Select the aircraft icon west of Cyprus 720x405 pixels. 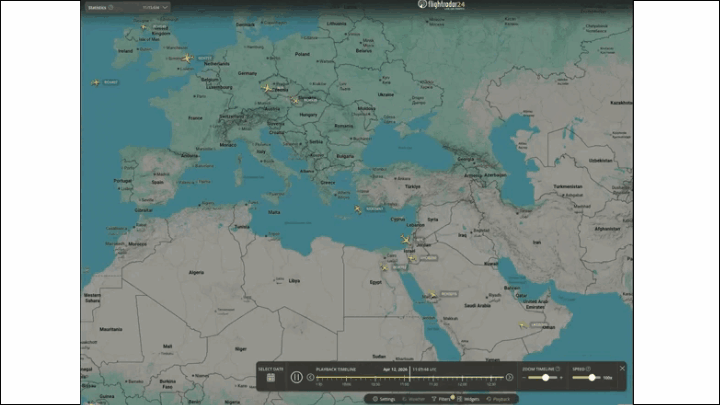(358, 209)
